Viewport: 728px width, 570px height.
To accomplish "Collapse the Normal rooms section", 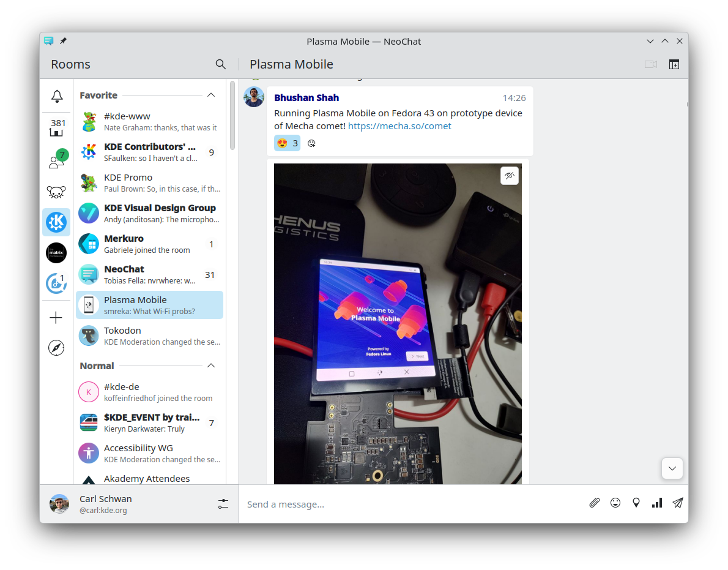I will click(211, 366).
